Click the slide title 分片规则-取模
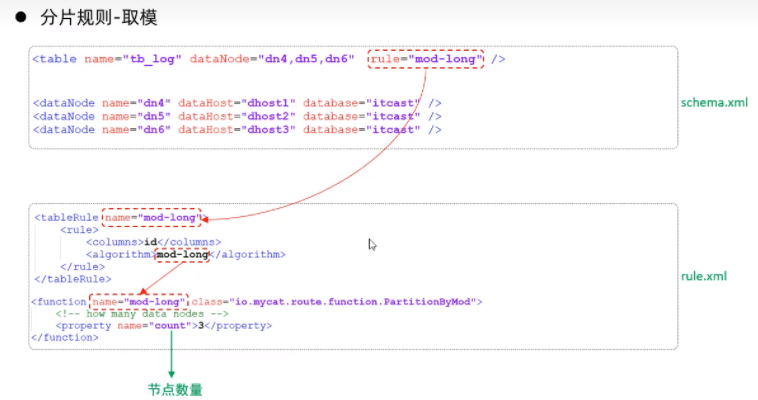758x400 pixels. pos(98,18)
